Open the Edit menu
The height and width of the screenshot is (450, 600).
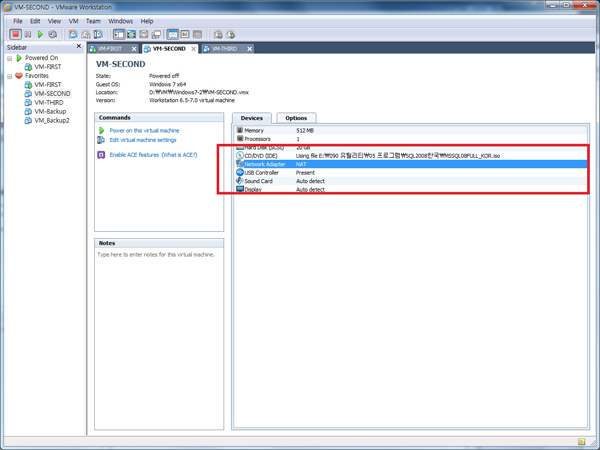click(35, 21)
